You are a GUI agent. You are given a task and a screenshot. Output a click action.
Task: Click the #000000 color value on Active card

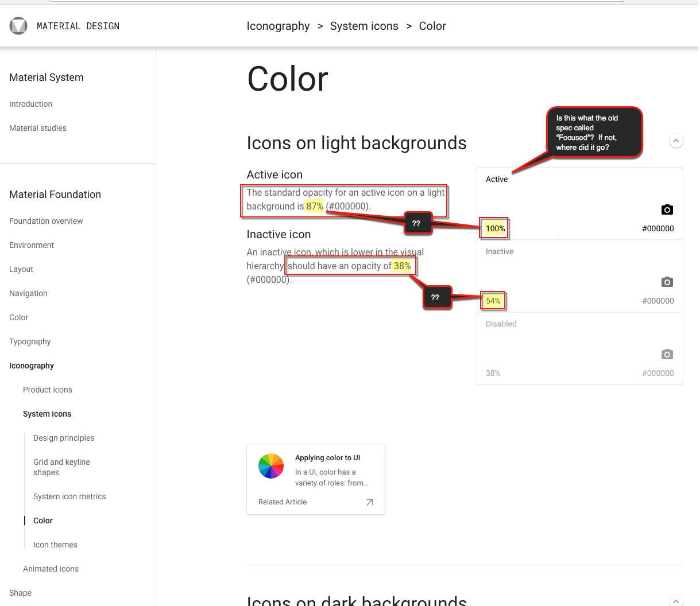tap(658, 228)
